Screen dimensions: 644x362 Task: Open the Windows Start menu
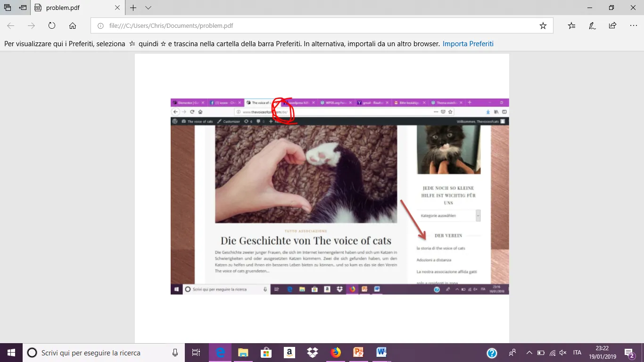(x=11, y=353)
